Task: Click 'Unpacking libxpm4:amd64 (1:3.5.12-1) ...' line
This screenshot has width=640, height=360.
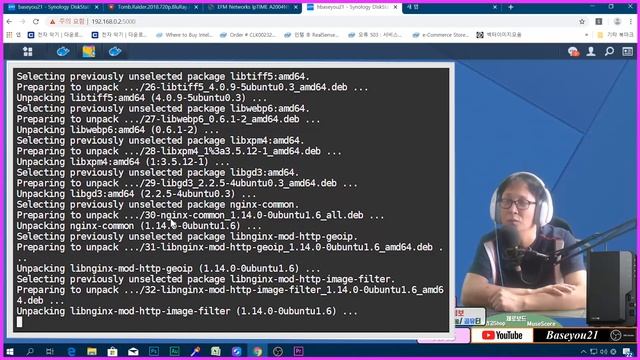Action: pos(123,162)
